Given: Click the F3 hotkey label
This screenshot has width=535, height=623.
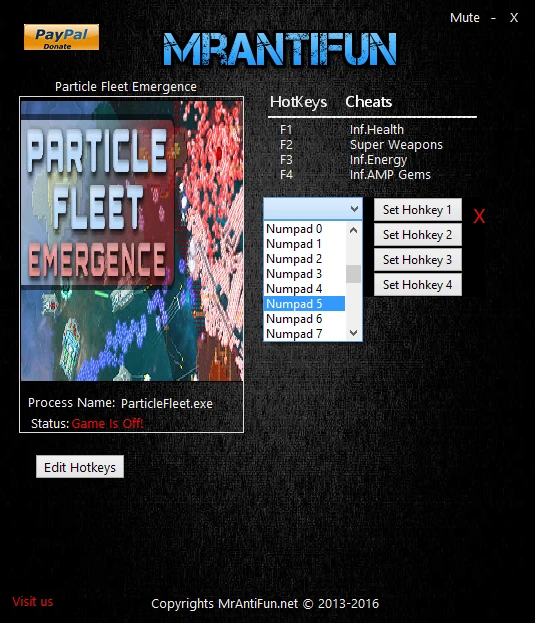Looking at the screenshot, I should (286, 160).
